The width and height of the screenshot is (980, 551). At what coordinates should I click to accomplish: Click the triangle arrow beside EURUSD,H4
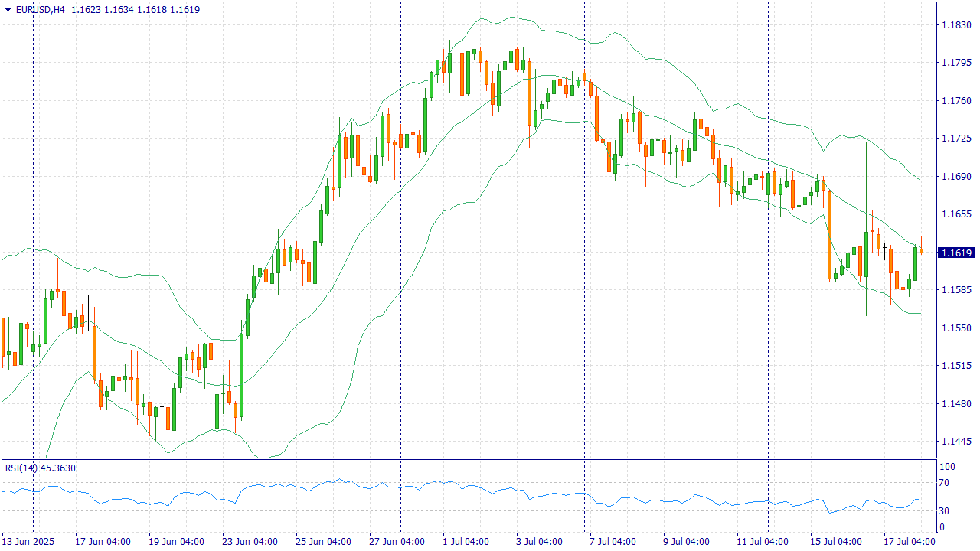pos(8,10)
